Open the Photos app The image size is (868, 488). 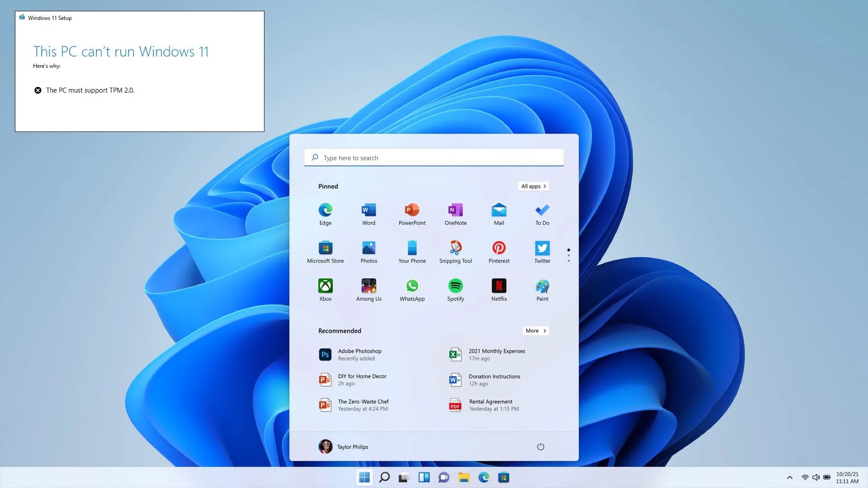tap(369, 252)
